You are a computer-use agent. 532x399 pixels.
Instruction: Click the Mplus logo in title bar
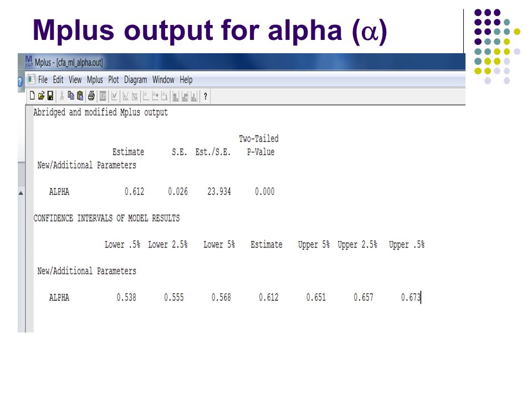[28, 61]
